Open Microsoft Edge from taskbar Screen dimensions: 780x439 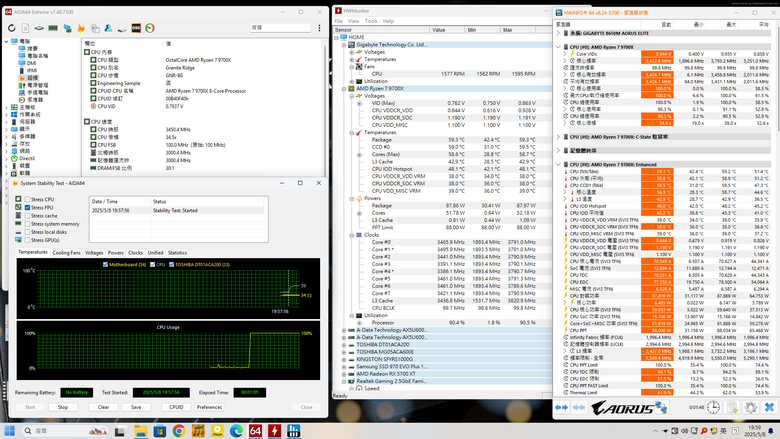click(236, 431)
